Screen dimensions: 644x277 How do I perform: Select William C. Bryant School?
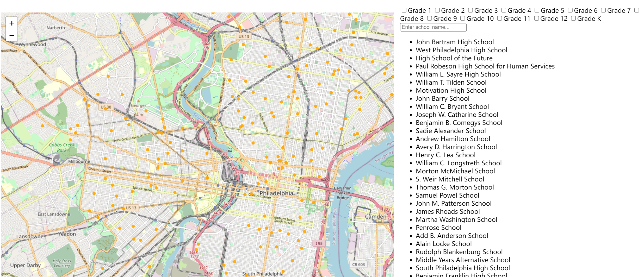452,106
